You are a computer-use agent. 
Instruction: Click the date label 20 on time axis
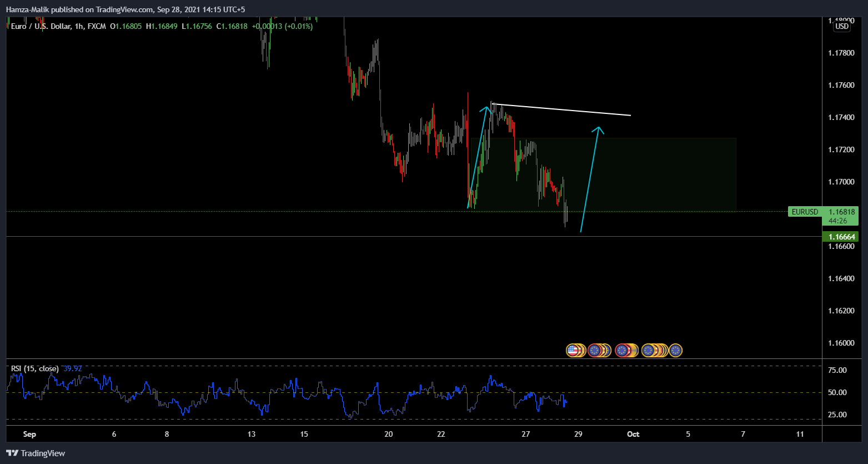point(388,434)
